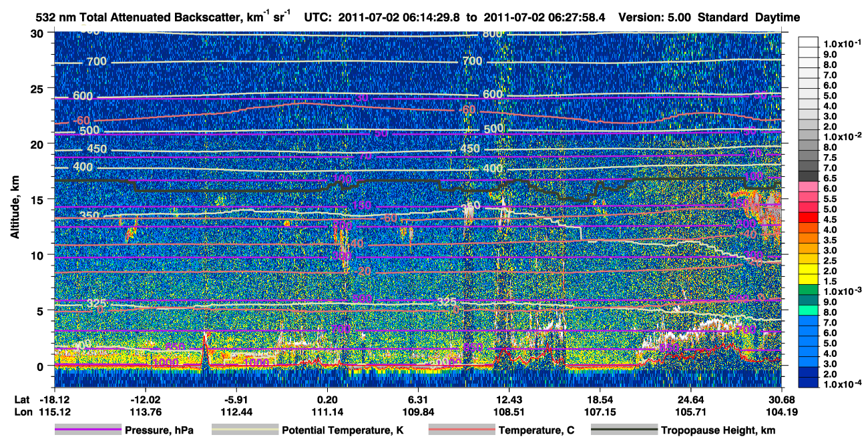Click the 'Tropopause Height, km' legend label
Image resolution: width=868 pixels, height=445 pixels.
[x=718, y=430]
